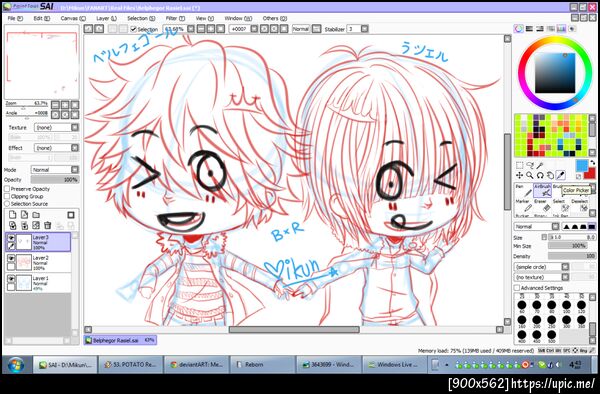Enable Clipping Group checkbox

pyautogui.click(x=7, y=196)
